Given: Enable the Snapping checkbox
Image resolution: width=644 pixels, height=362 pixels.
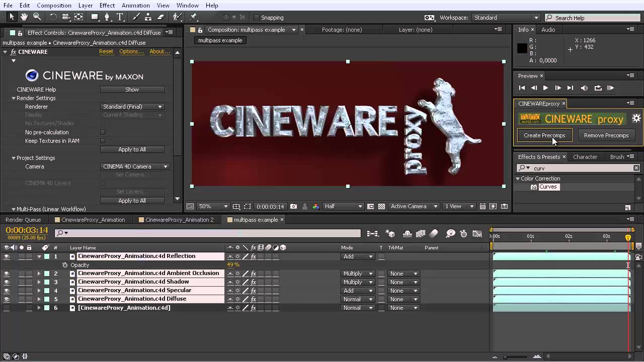Looking at the screenshot, I should [x=257, y=18].
